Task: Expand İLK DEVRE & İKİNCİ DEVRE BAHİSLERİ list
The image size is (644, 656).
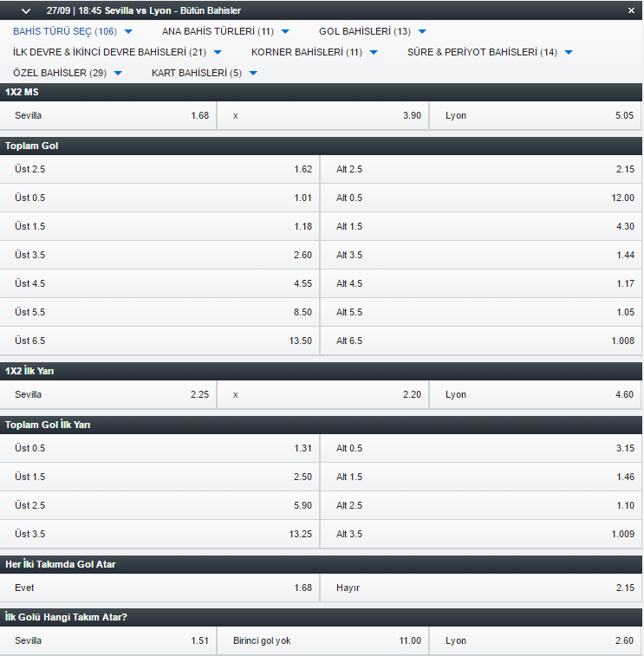Action: pos(117,52)
